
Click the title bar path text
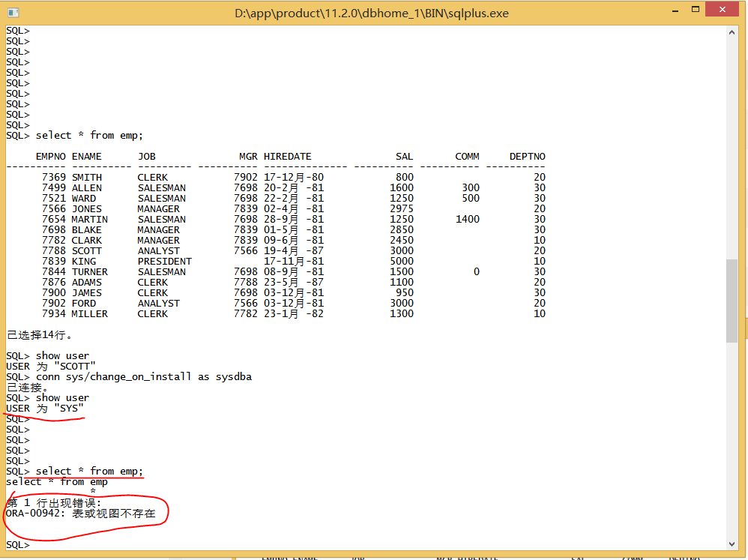click(x=372, y=13)
